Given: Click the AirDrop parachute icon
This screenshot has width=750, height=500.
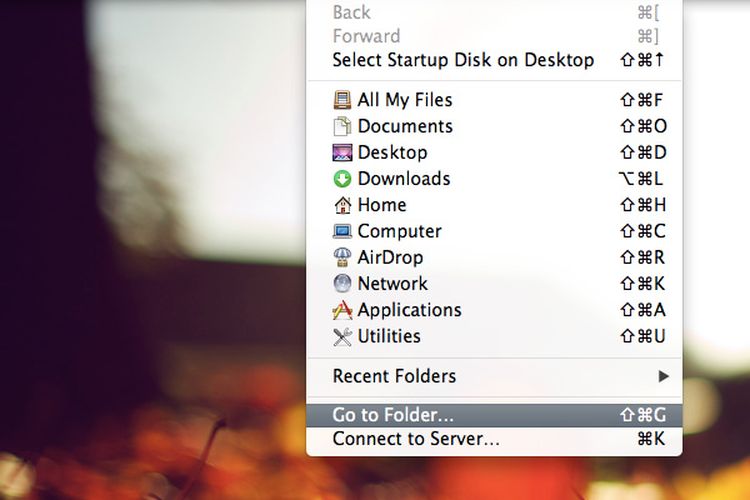Looking at the screenshot, I should pyautogui.click(x=342, y=257).
